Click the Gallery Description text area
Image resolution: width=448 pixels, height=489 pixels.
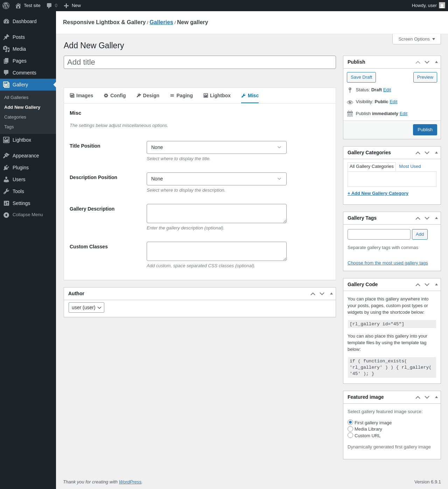tap(217, 213)
